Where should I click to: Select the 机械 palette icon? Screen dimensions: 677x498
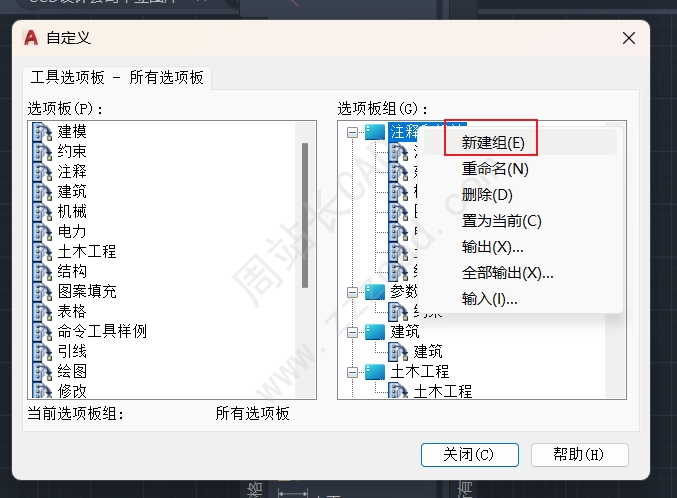[x=42, y=211]
